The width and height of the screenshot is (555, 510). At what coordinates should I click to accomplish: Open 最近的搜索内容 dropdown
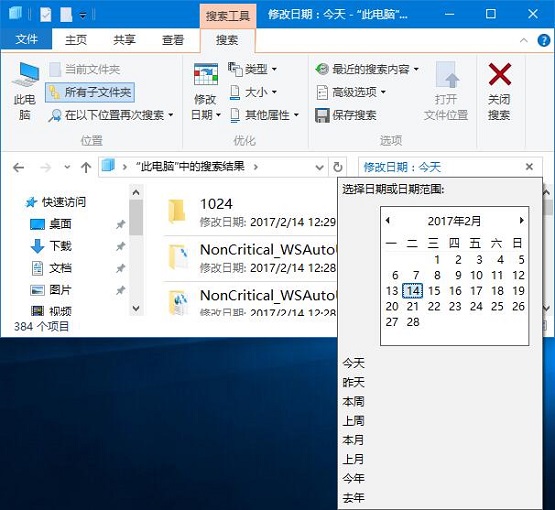click(x=367, y=69)
